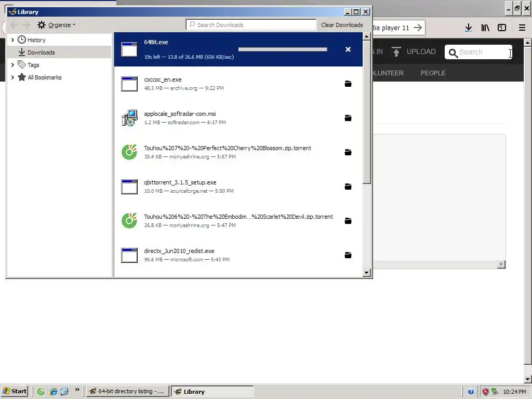The height and width of the screenshot is (399, 532).
Task: Select qbittorrent_3.1.5_setup.exe filename
Action: 180,182
